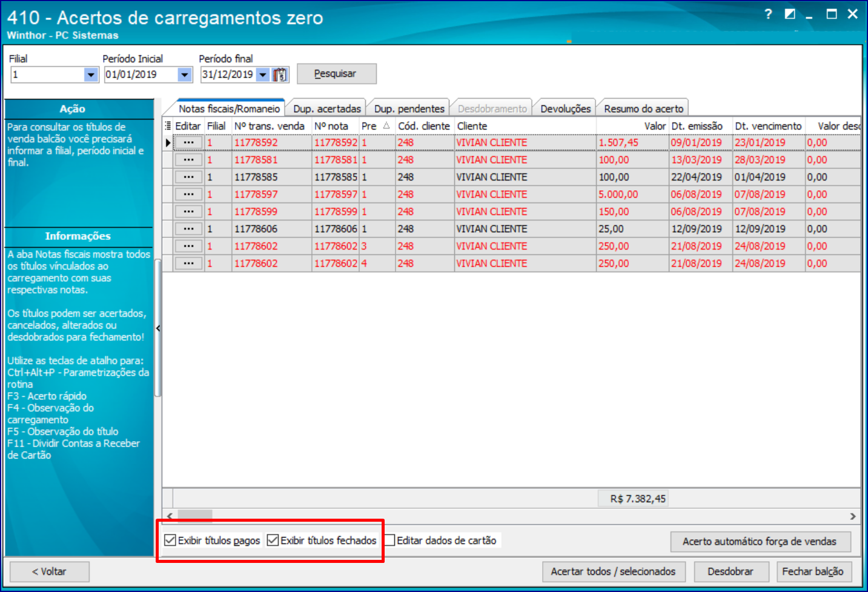Image resolution: width=868 pixels, height=592 pixels.
Task: Click Editar column header
Action: pyautogui.click(x=188, y=125)
